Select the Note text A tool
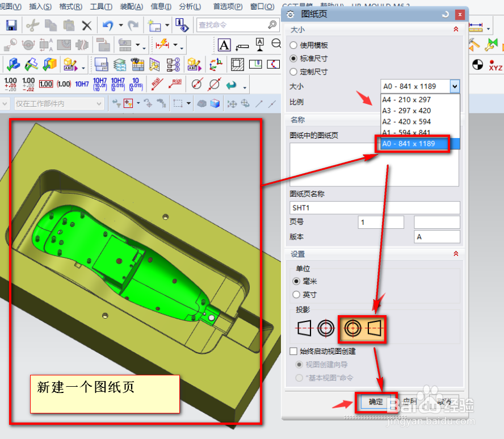Image resolution: width=504 pixels, height=439 pixels. click(x=224, y=45)
